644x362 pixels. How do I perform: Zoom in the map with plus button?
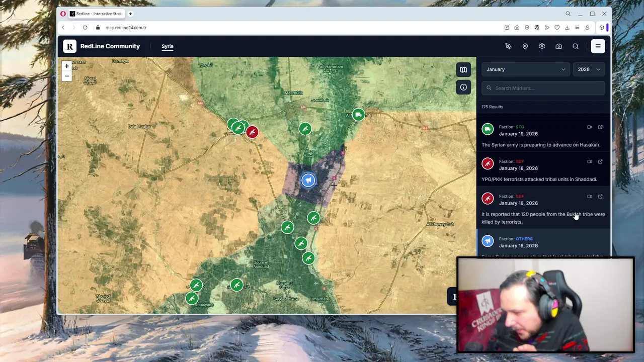tap(66, 66)
